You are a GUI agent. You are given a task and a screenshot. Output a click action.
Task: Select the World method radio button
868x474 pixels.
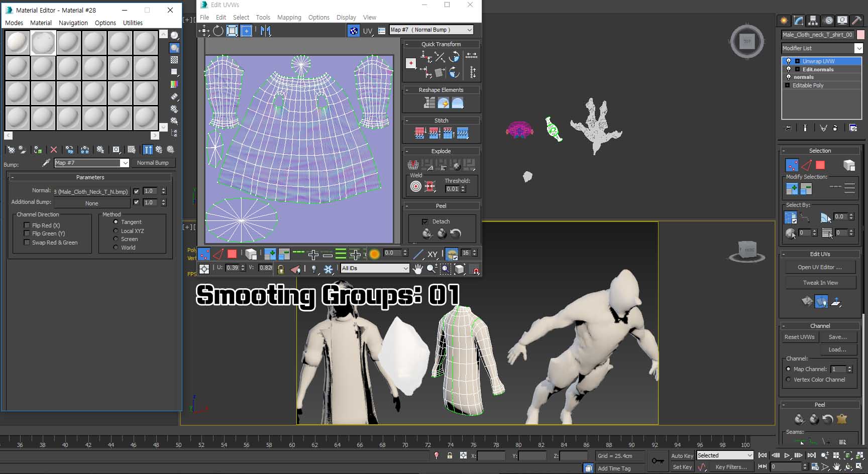[116, 247]
